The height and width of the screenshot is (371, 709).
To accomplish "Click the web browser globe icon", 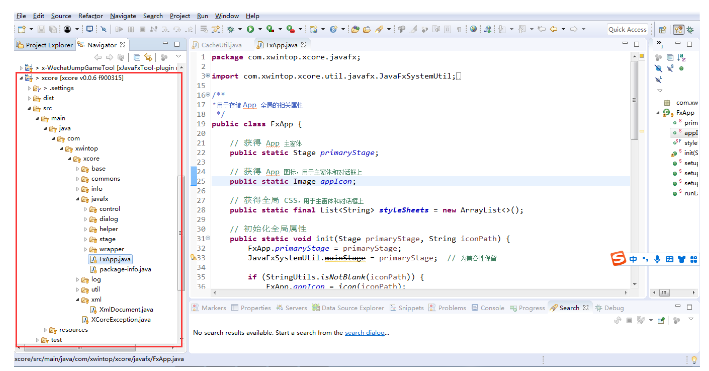I will [473, 29].
